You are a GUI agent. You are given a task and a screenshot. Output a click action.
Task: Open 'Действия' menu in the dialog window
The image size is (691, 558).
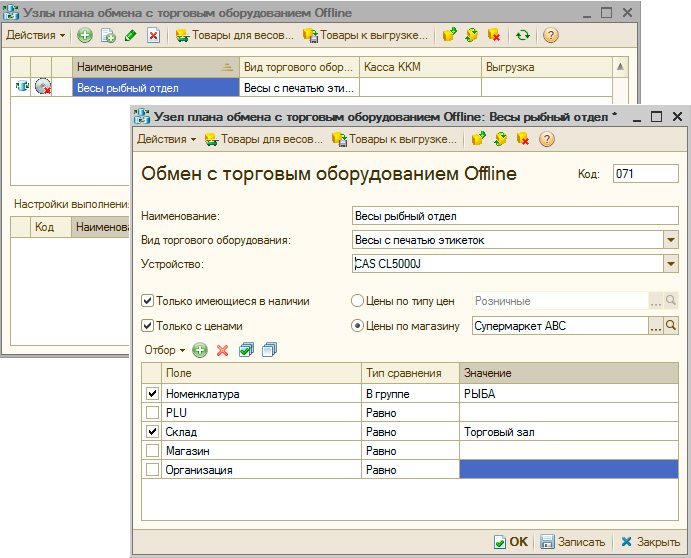(x=166, y=139)
